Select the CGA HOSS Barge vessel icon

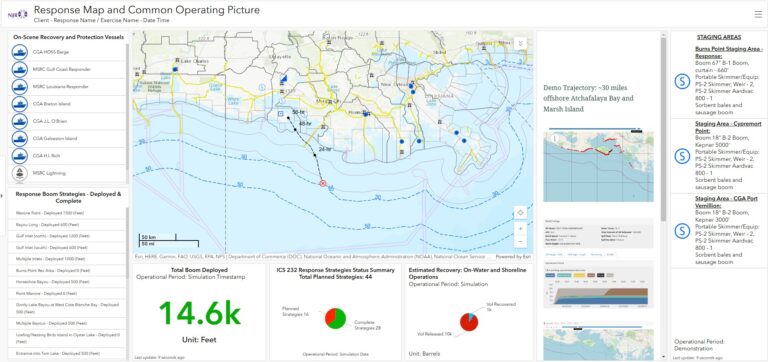[20, 52]
